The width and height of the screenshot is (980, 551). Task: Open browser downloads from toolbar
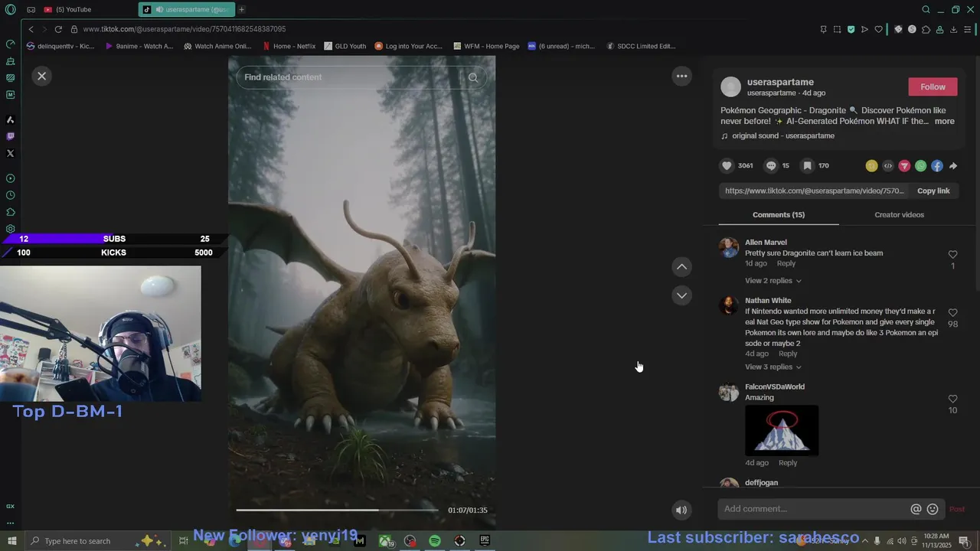click(953, 29)
